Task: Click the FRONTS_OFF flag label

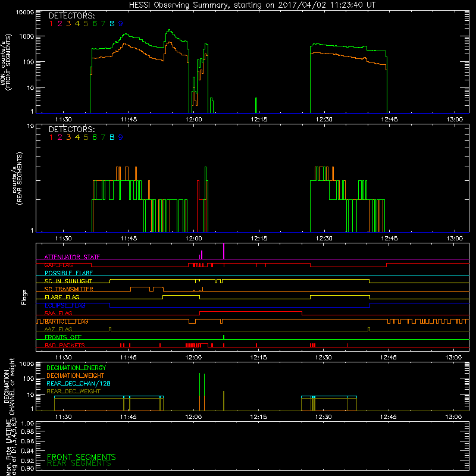Action: point(63,337)
